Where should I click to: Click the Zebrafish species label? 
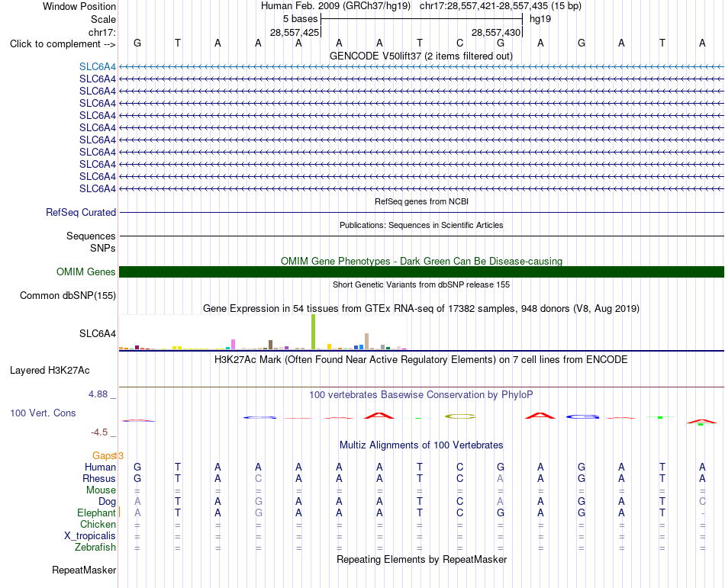95,547
